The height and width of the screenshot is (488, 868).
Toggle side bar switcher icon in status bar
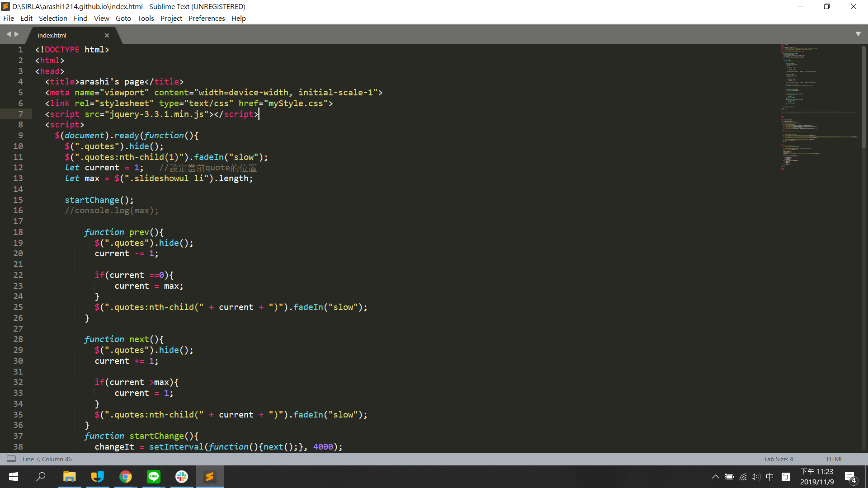11,459
